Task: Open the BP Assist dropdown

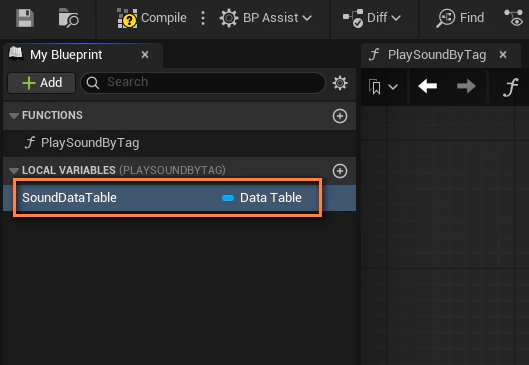Action: [266, 18]
